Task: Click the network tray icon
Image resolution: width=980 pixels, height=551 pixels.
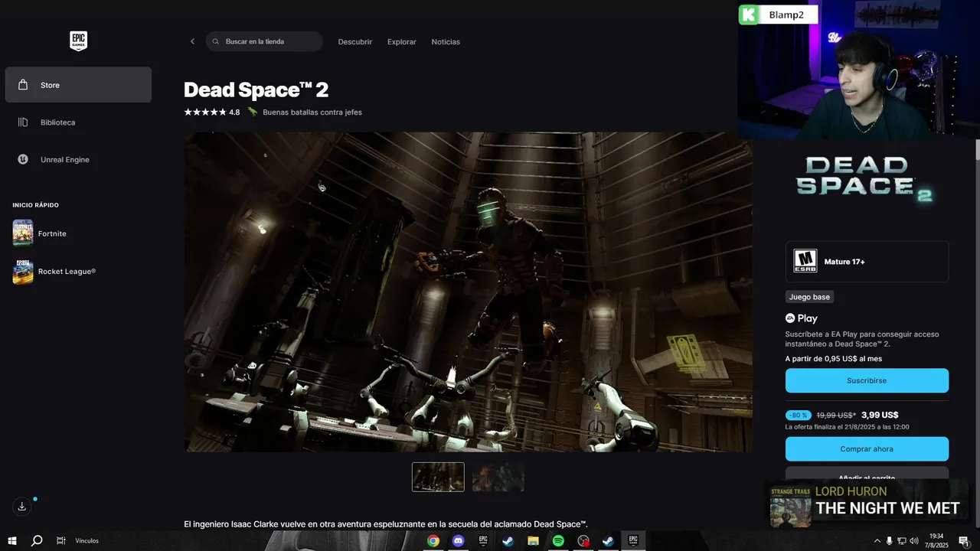Action: 901,541
